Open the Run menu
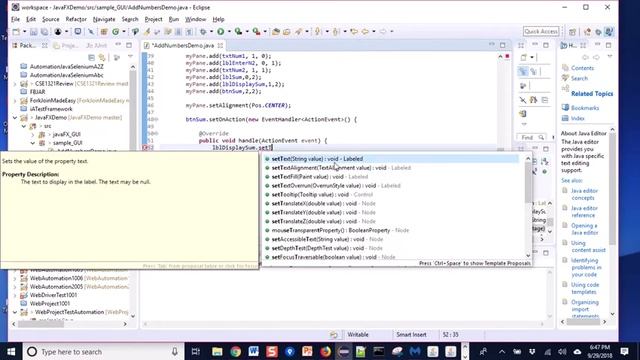Viewport: 640px width, 360px height. click(x=174, y=19)
